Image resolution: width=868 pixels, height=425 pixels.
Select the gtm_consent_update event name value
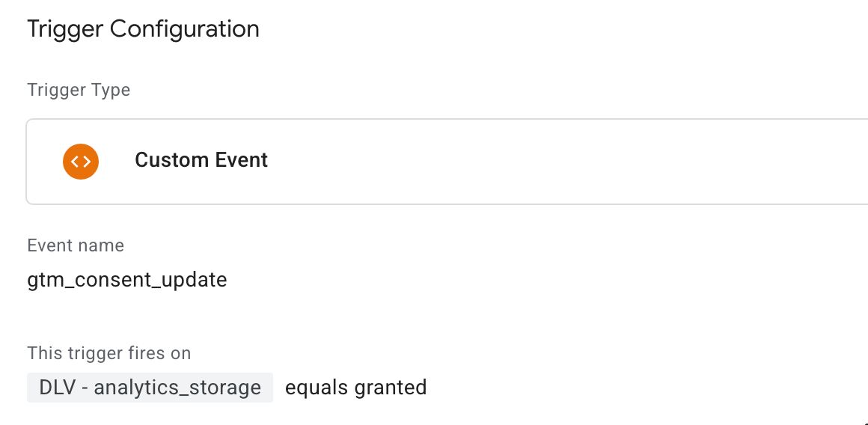(127, 280)
